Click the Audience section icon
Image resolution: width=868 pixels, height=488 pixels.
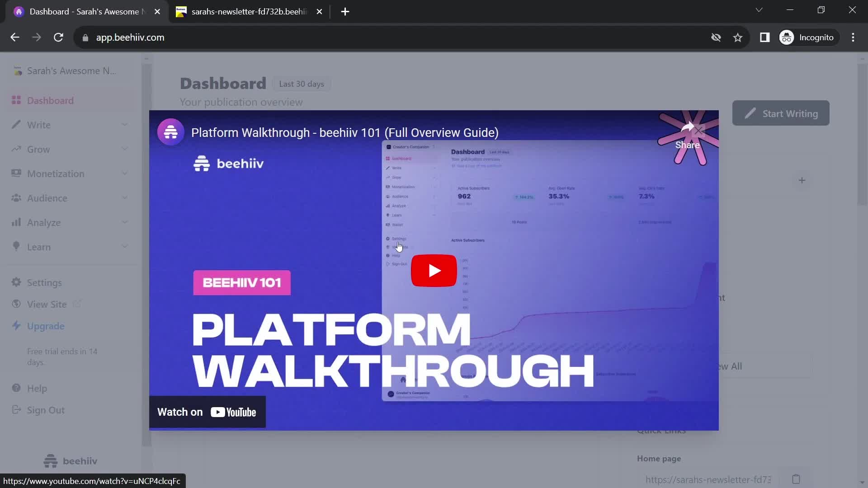16,198
